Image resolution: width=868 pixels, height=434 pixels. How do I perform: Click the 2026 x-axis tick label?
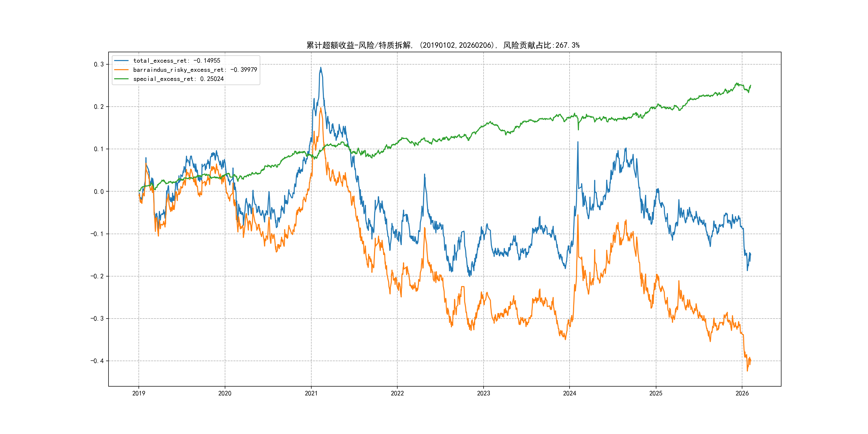point(742,393)
